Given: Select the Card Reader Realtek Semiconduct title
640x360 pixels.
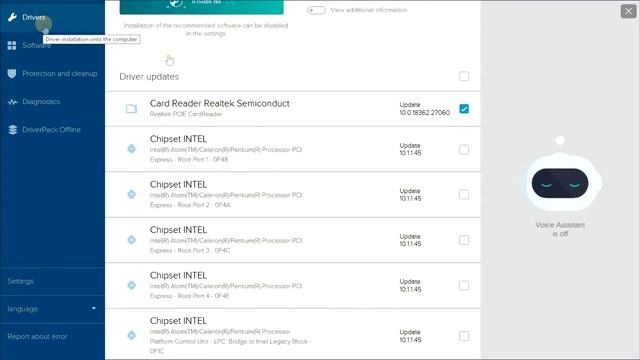Looking at the screenshot, I should click(220, 103).
